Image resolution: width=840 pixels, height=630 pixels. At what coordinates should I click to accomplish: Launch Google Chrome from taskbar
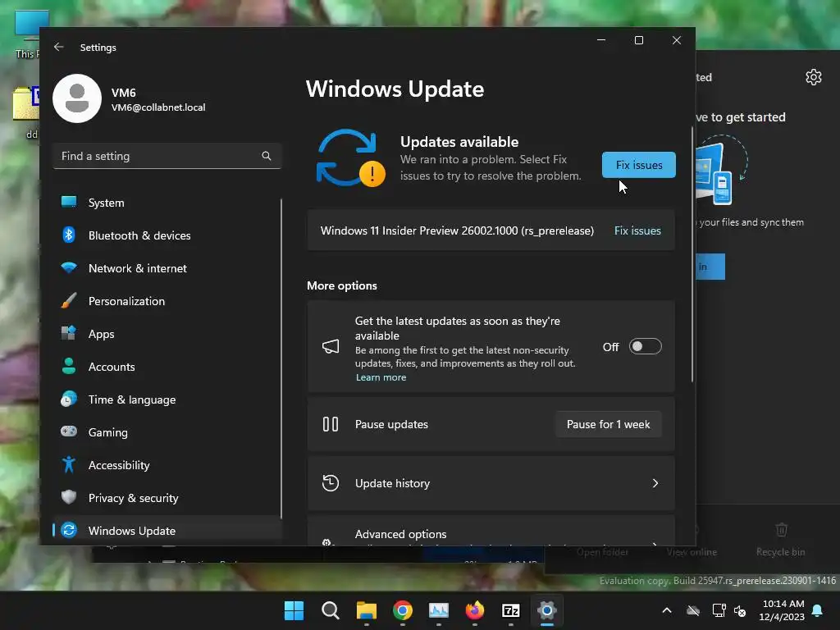click(402, 610)
